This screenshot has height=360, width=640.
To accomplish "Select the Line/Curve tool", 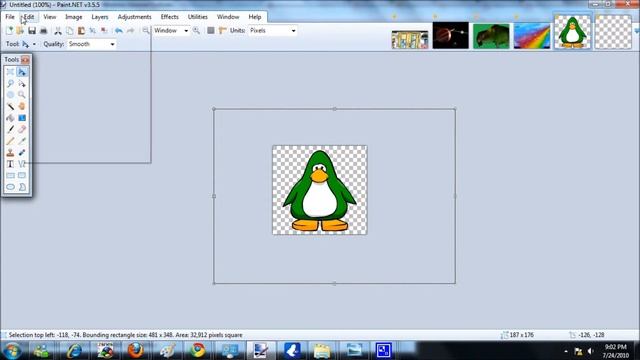I will (22, 164).
